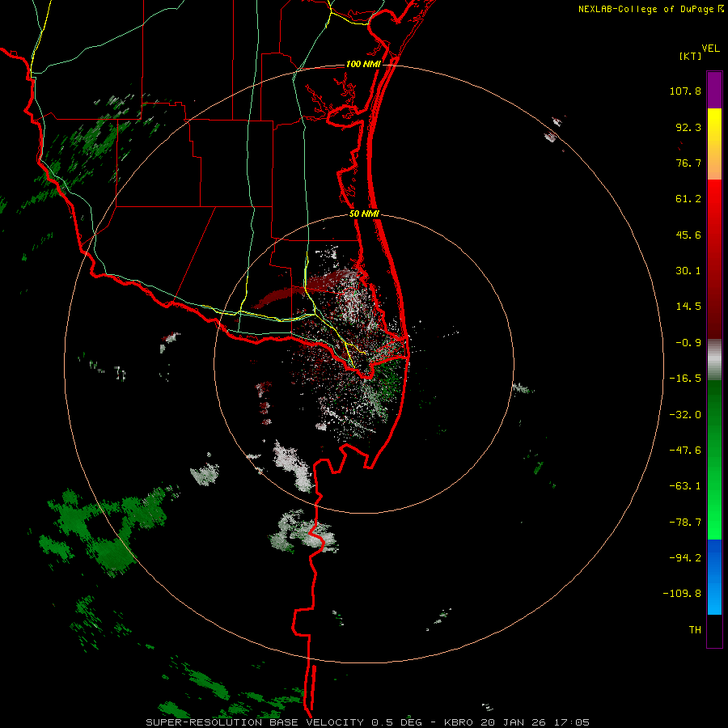Click the 45.6 velocity scale value

(x=688, y=235)
